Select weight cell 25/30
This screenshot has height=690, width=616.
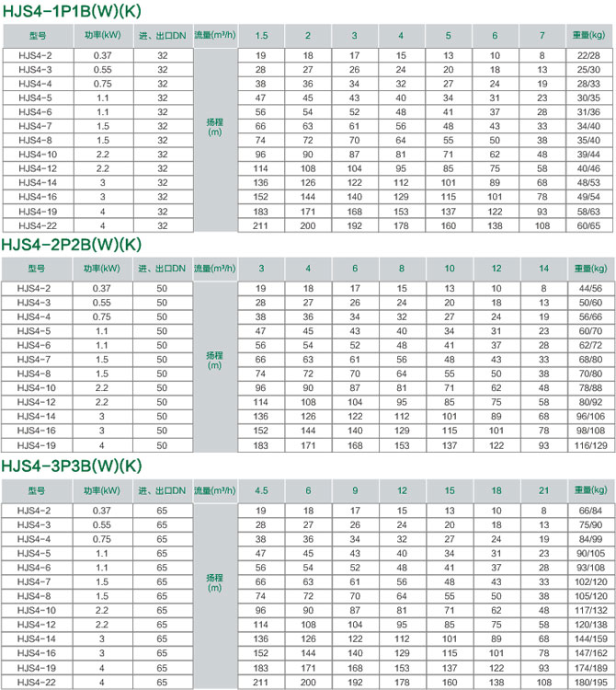[588, 70]
